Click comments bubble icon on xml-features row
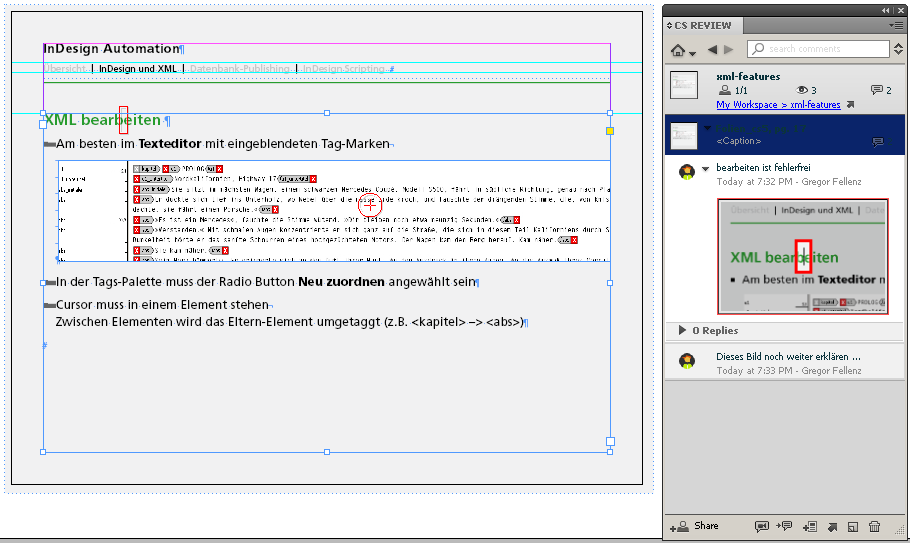 pyautogui.click(x=876, y=90)
